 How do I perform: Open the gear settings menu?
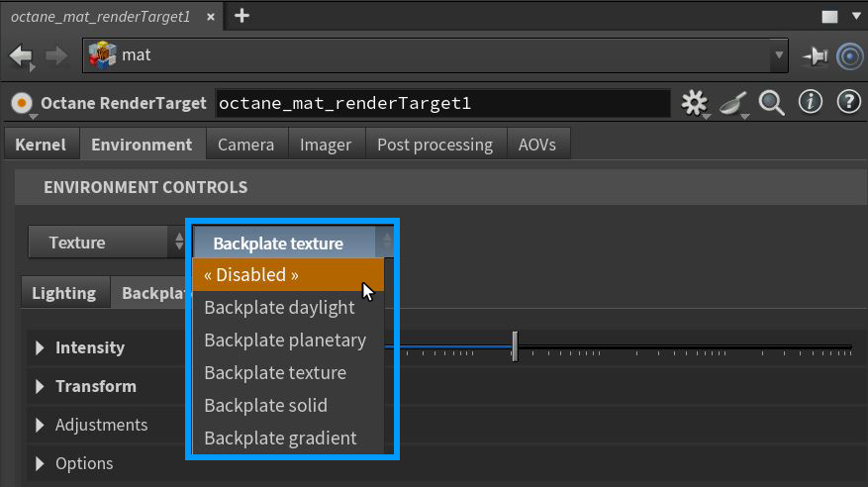coord(696,102)
